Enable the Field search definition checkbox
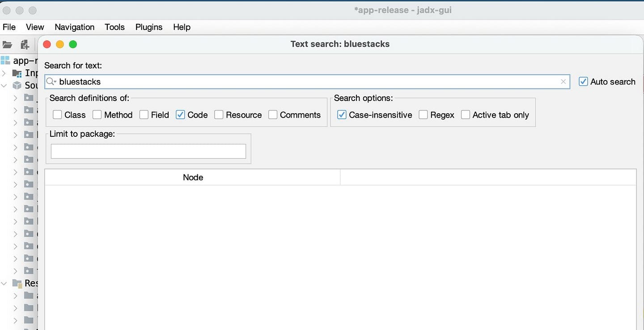Image resolution: width=644 pixels, height=330 pixels. [x=144, y=114]
